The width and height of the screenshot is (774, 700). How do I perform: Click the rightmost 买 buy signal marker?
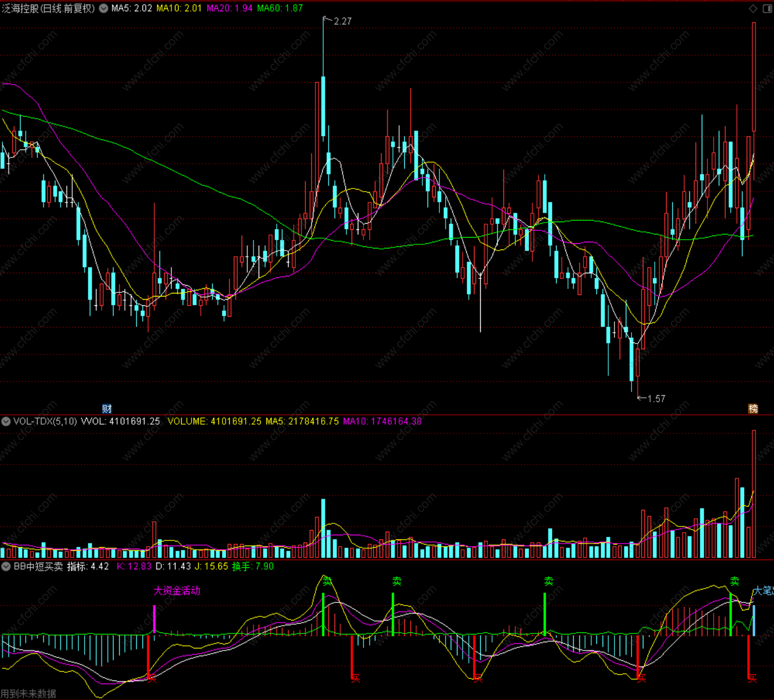click(752, 678)
